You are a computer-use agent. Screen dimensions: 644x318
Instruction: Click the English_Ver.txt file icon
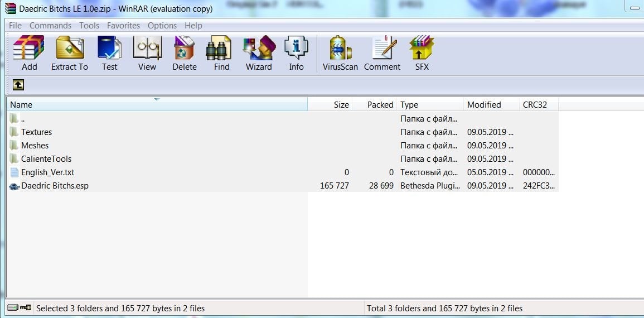click(15, 172)
